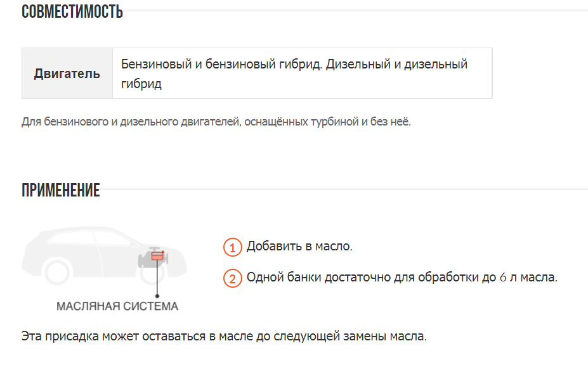
Task: Click the circled number 1 step icon
Action: 233,248
